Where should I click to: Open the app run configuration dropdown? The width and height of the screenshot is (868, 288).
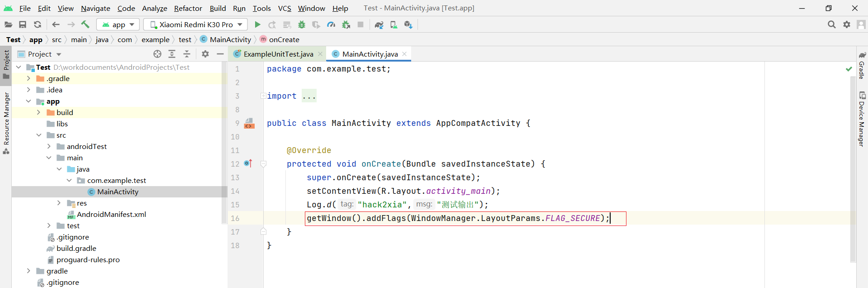coord(118,24)
